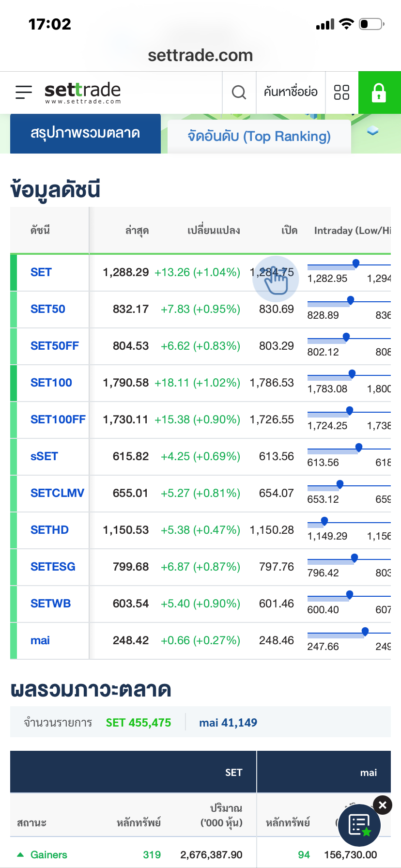Viewport: 401px width, 868px height.
Task: Tap the magnifier search icon
Action: coord(239,92)
